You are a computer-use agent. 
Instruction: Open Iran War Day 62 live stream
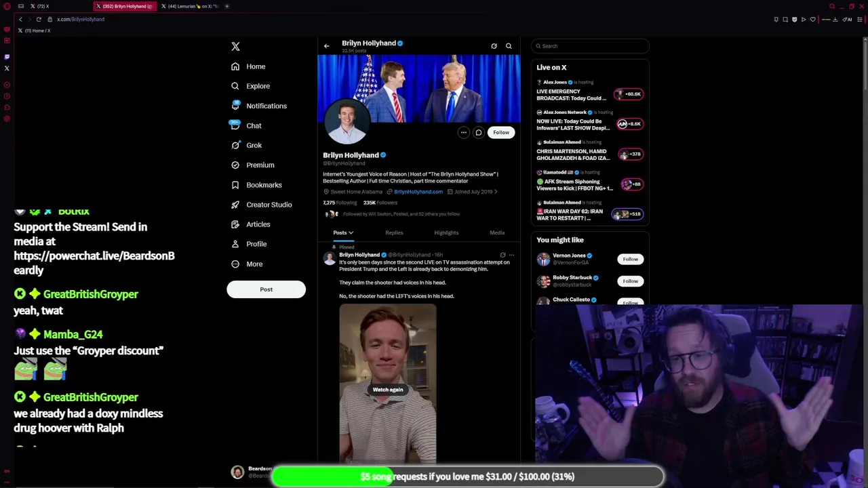(590, 211)
